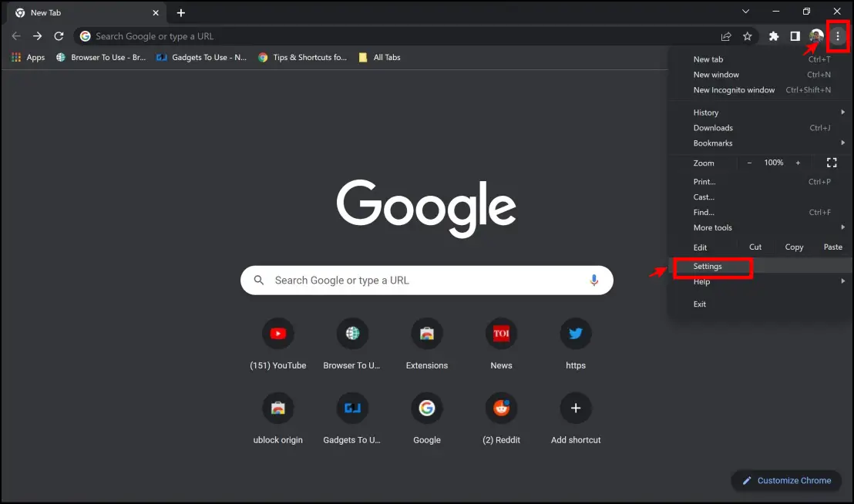Open a new tab with the plus button
This screenshot has width=854, height=504.
(181, 12)
